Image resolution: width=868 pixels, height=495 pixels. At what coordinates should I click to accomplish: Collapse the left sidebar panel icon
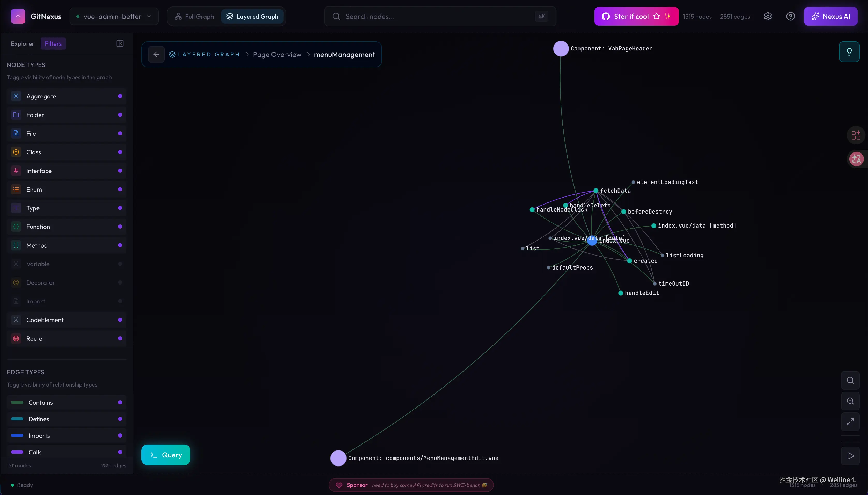120,43
